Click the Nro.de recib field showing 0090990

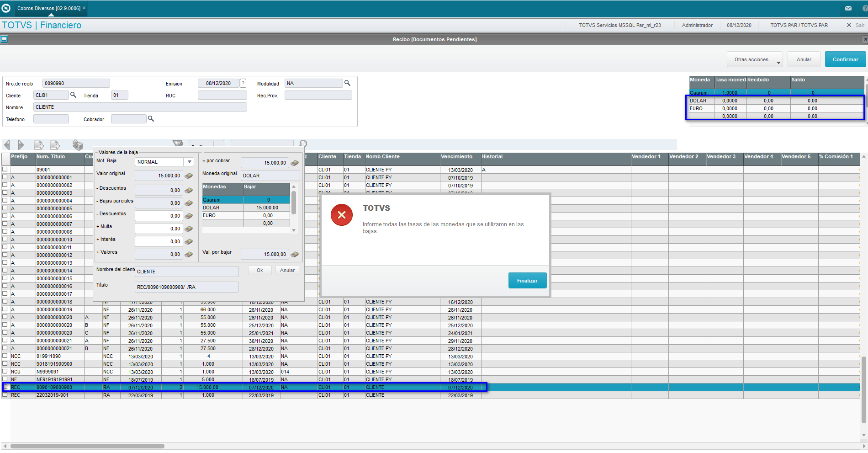76,83
